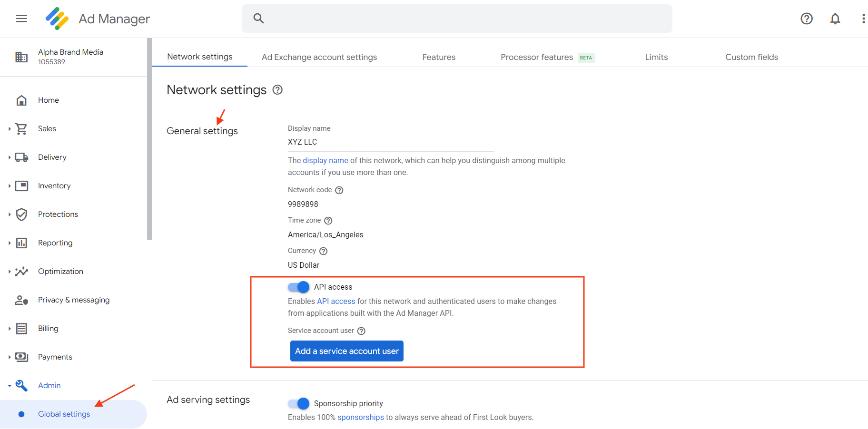868x429 pixels.
Task: Click help icon next to Network code
Action: (339, 190)
